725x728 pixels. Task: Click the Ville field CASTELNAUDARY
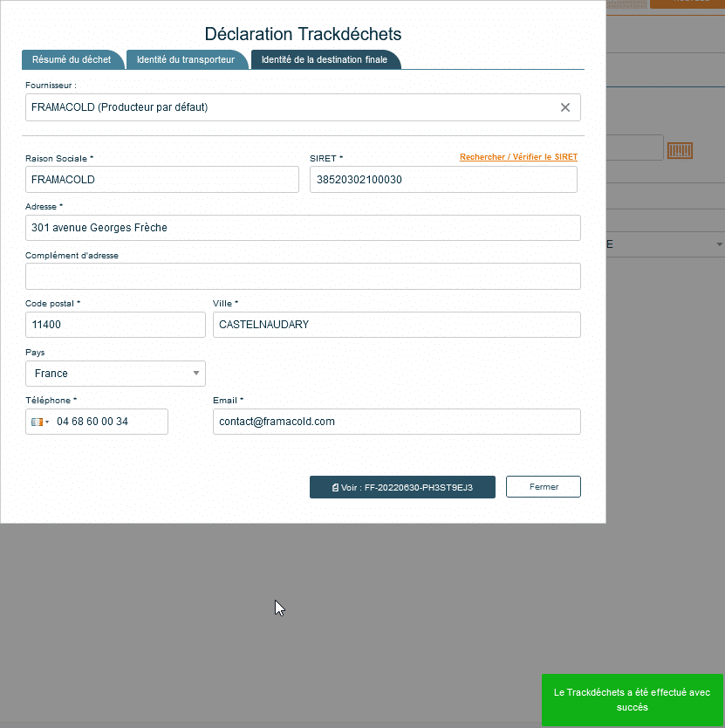396,325
